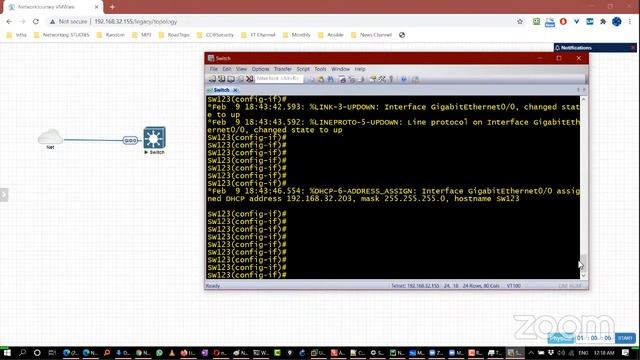Click the Help toolbar icon in SecureCRT

(x=403, y=79)
